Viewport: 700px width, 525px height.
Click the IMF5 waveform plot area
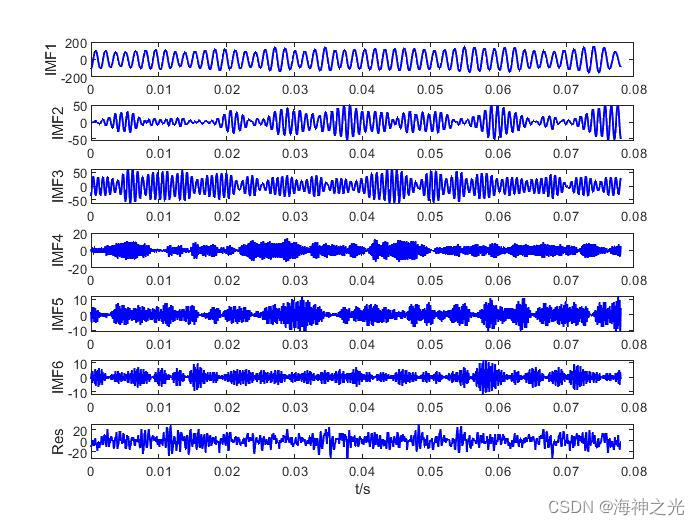point(362,314)
